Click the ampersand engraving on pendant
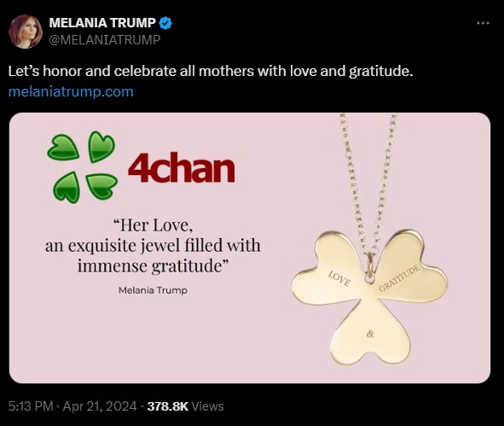504x426 pixels. (x=370, y=334)
